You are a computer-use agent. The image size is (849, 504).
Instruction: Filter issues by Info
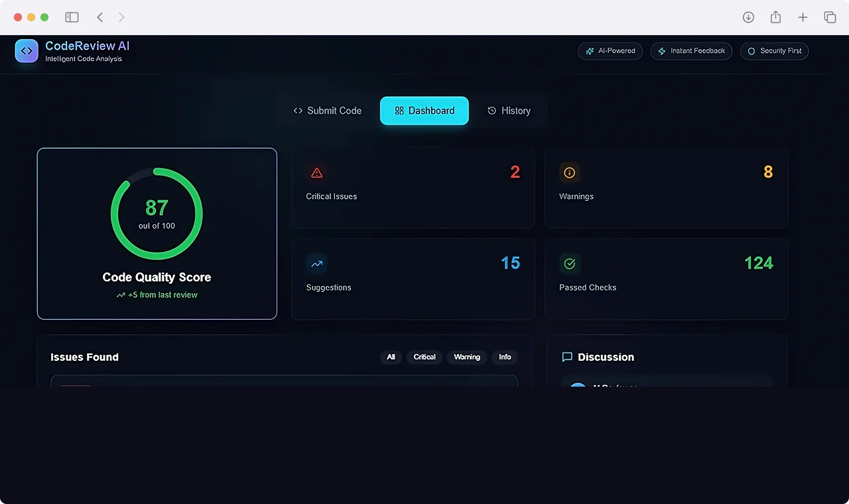pyautogui.click(x=505, y=357)
